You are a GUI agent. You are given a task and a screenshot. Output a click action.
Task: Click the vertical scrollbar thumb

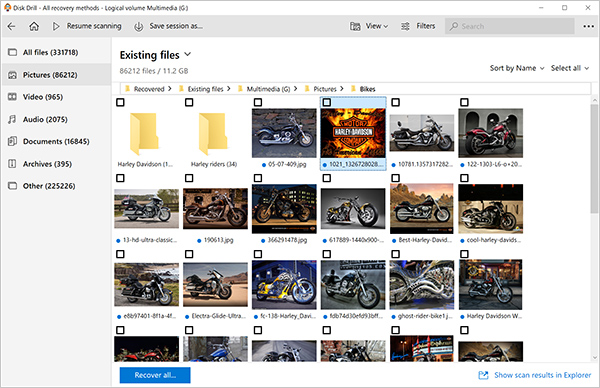[594, 158]
